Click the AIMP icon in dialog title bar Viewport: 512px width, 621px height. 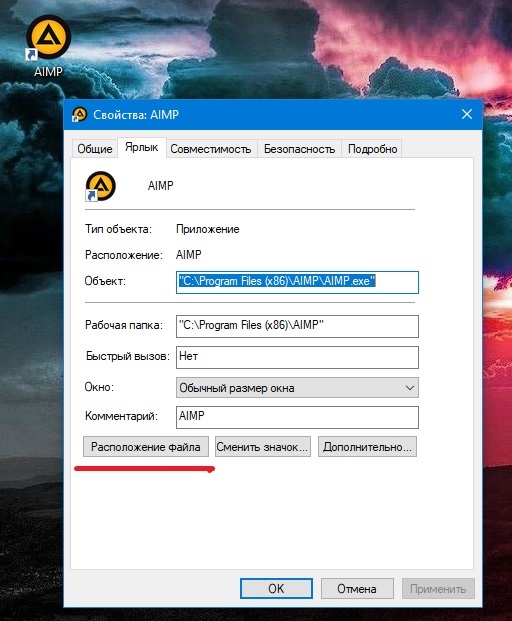(x=79, y=115)
